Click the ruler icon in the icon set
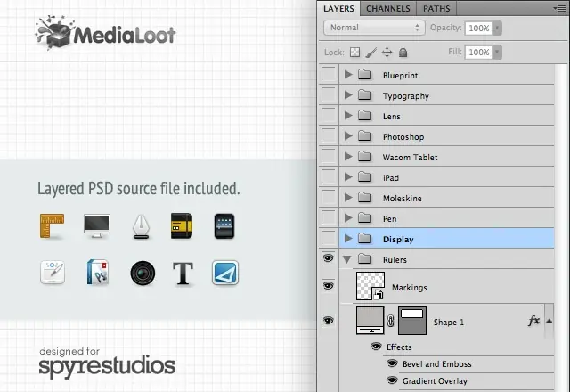Viewport: 570px width, 392px height. coord(52,225)
